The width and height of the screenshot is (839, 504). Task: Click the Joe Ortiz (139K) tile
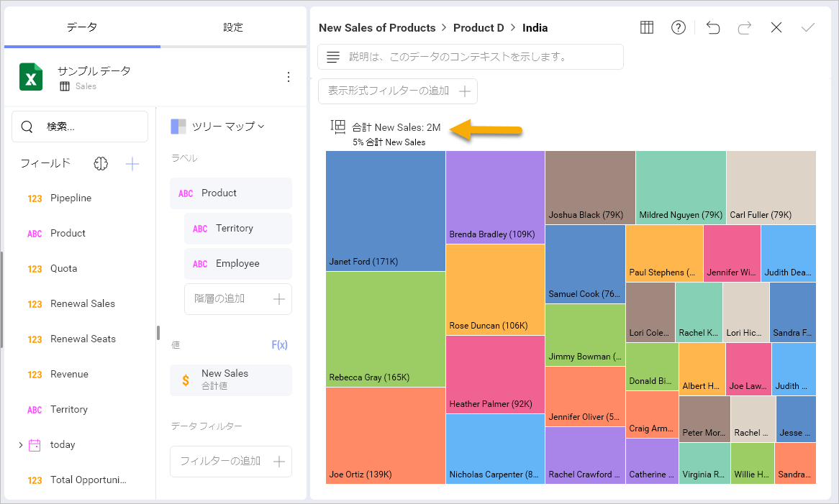[x=385, y=436]
